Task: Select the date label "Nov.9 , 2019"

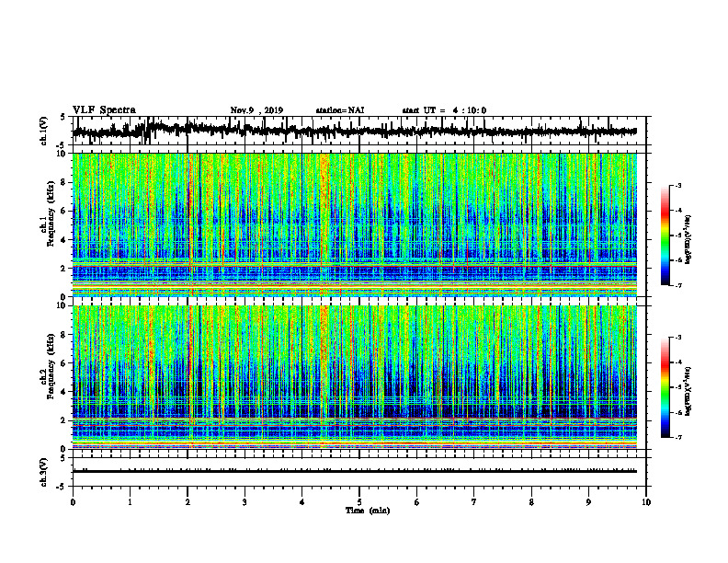Action: click(x=256, y=110)
